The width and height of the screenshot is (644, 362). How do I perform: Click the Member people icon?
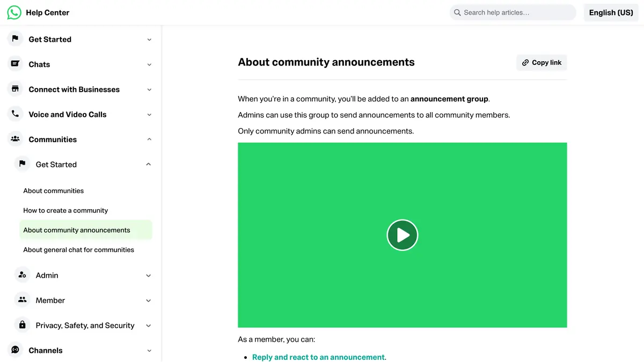point(22,300)
